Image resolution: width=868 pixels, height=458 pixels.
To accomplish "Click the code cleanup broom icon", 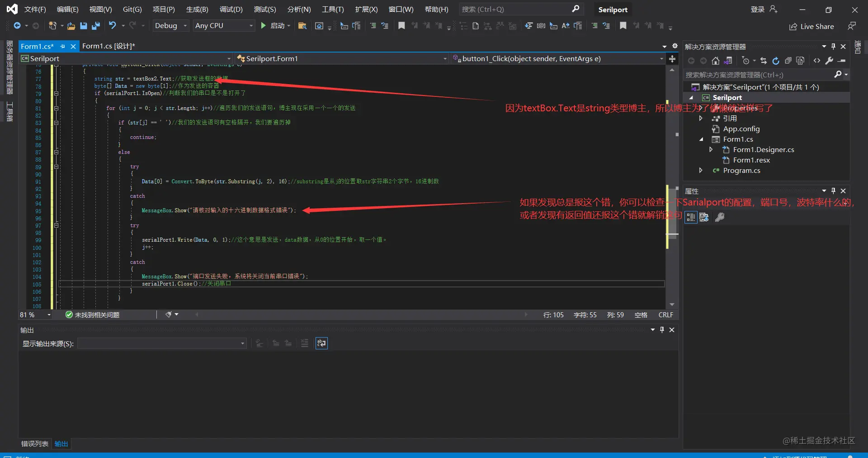I will (x=169, y=315).
